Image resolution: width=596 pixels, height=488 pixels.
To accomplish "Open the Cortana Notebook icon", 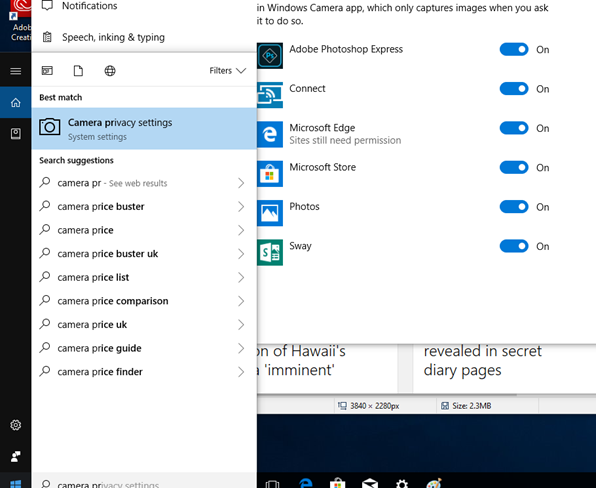I will [x=16, y=133].
